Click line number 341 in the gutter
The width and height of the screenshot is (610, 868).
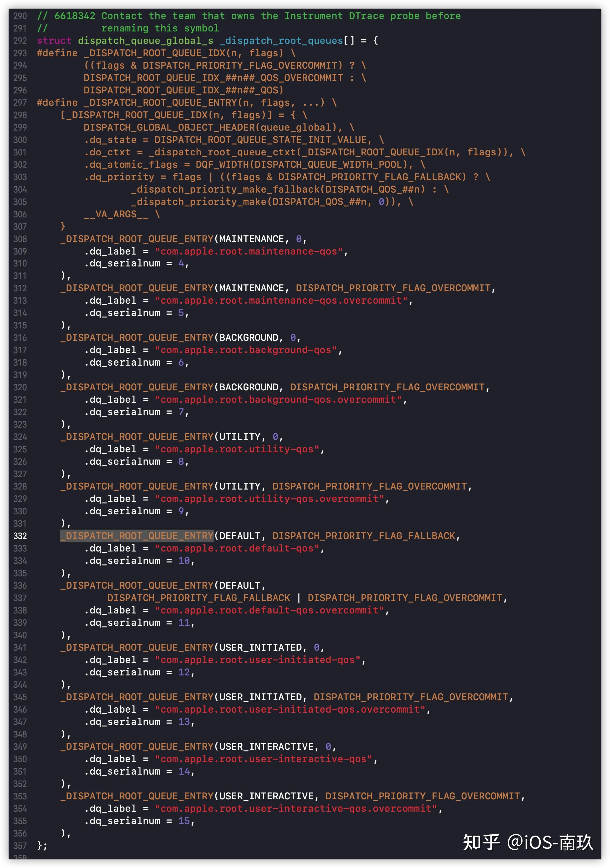pos(20,647)
